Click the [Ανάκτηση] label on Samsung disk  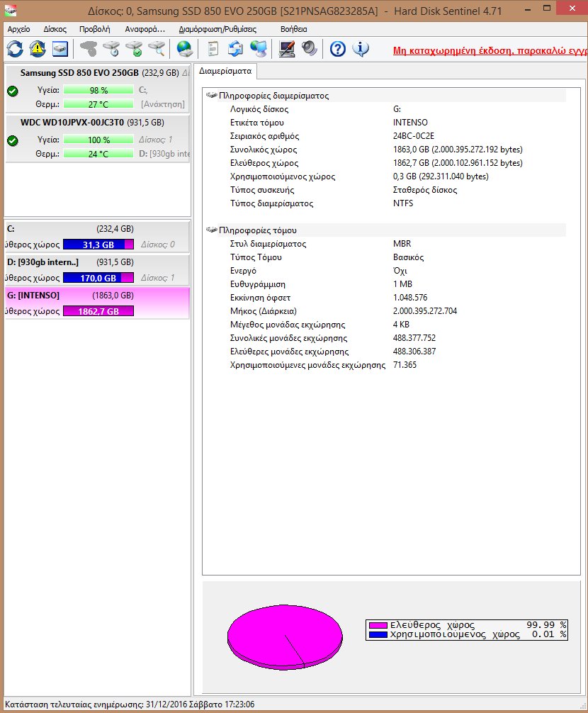[163, 104]
